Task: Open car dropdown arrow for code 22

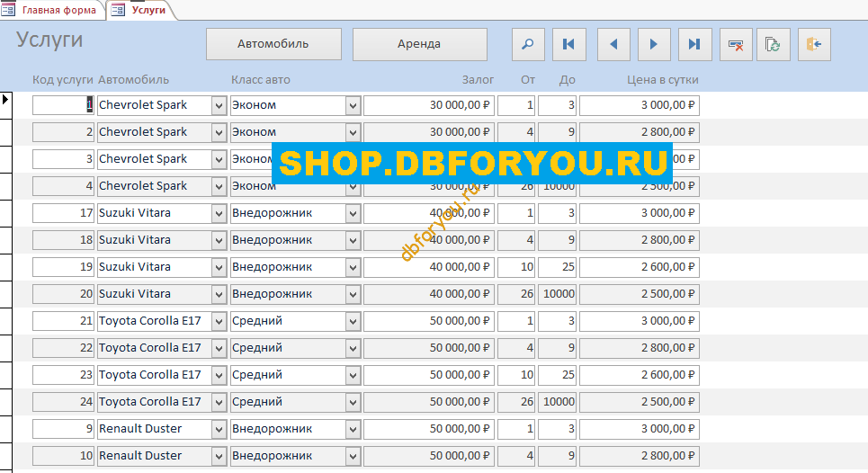Action: 219,348
